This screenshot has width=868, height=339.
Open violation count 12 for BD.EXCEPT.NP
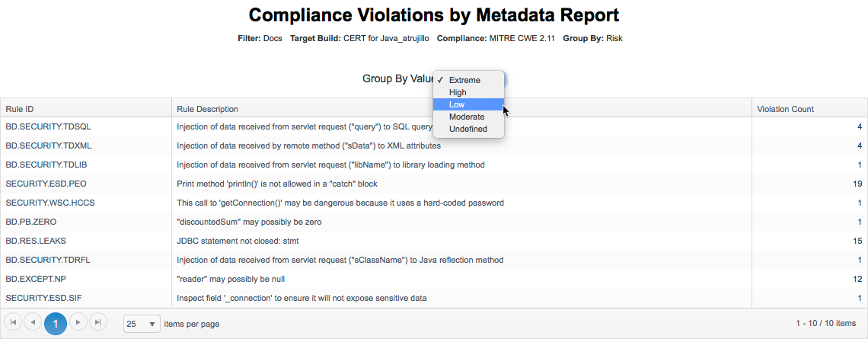(857, 279)
